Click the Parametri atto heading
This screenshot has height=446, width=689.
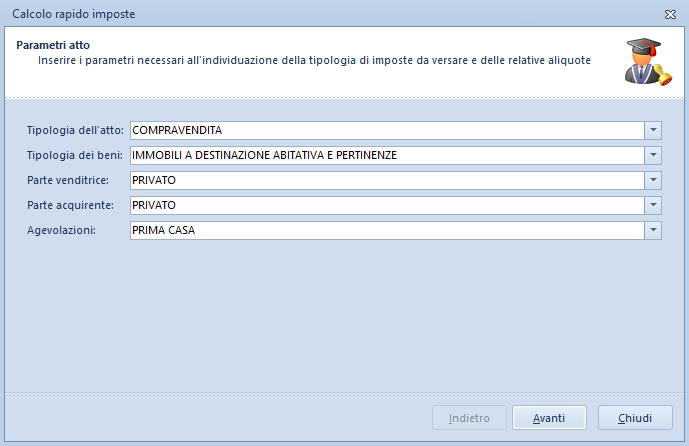(x=54, y=45)
